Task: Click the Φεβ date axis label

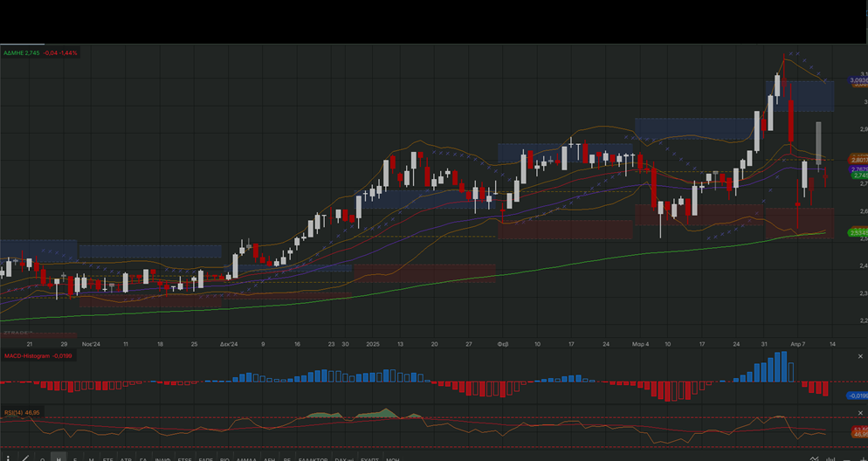Action: point(503,344)
